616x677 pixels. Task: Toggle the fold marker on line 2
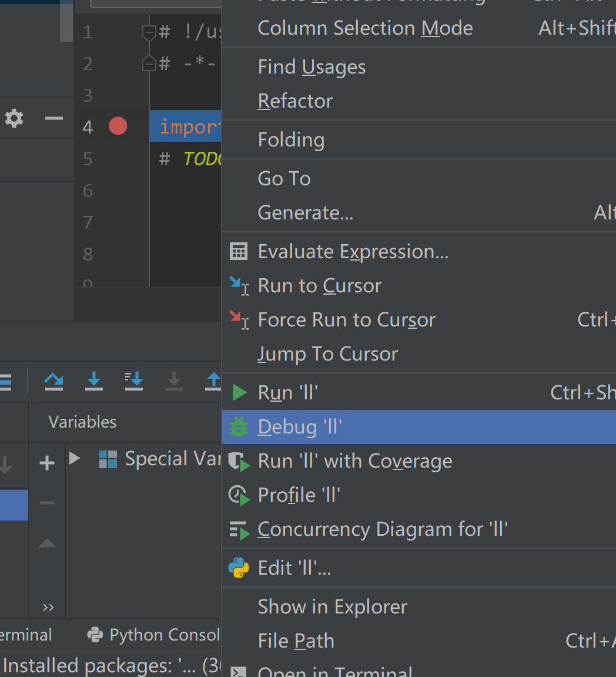tap(149, 63)
